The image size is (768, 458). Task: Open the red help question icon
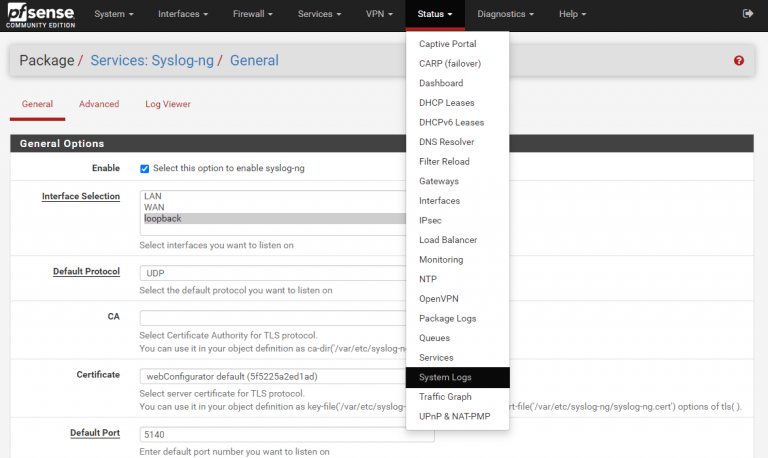pos(739,61)
